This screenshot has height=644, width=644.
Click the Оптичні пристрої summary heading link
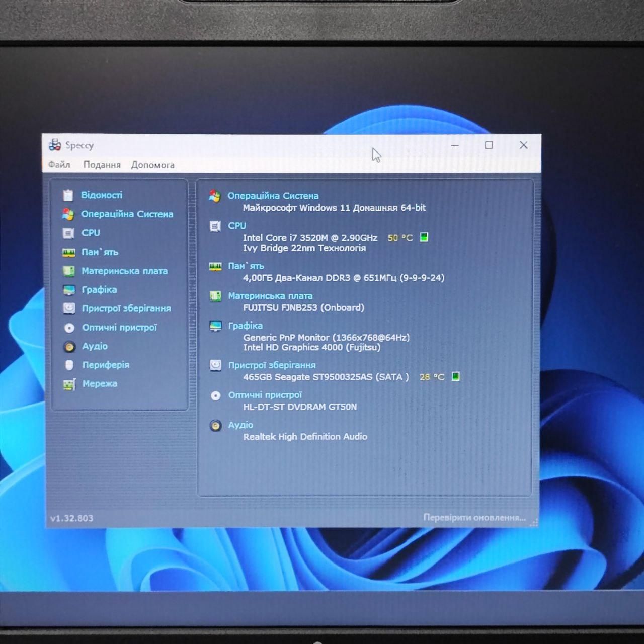(x=265, y=395)
